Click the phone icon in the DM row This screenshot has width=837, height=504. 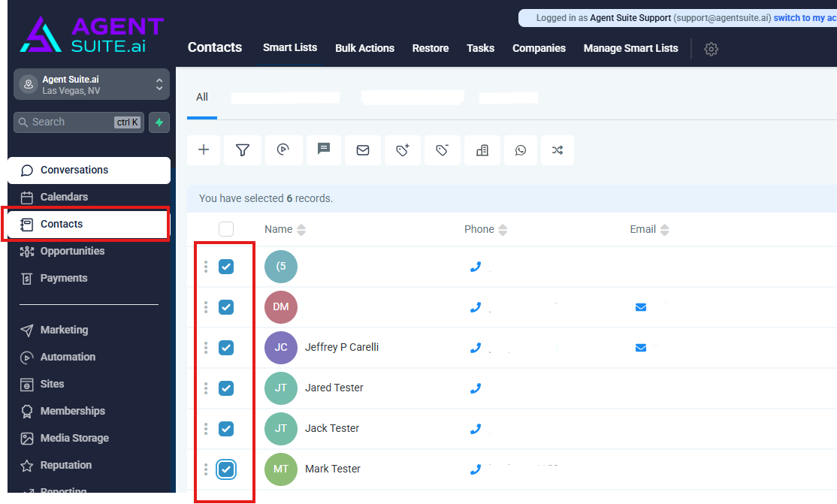point(476,307)
